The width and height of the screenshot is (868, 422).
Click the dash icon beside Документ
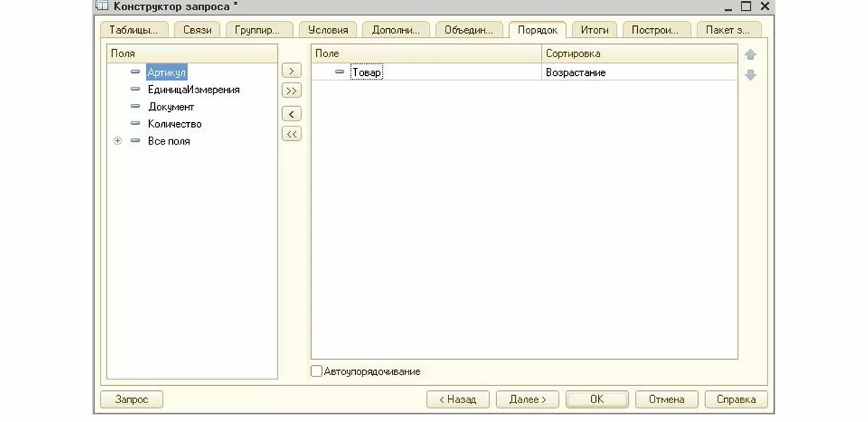tap(135, 107)
